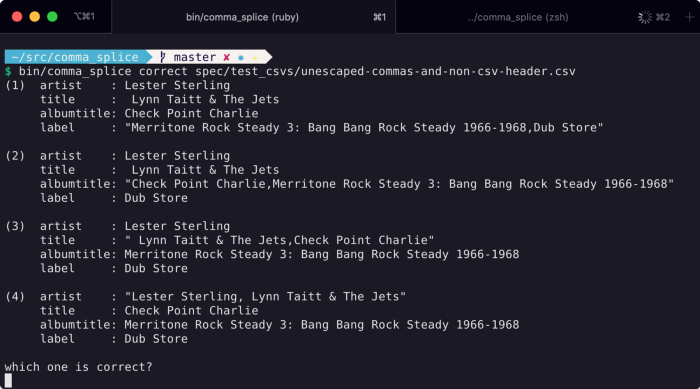Click the green zoom window button
The height and width of the screenshot is (389, 700).
coord(52,17)
